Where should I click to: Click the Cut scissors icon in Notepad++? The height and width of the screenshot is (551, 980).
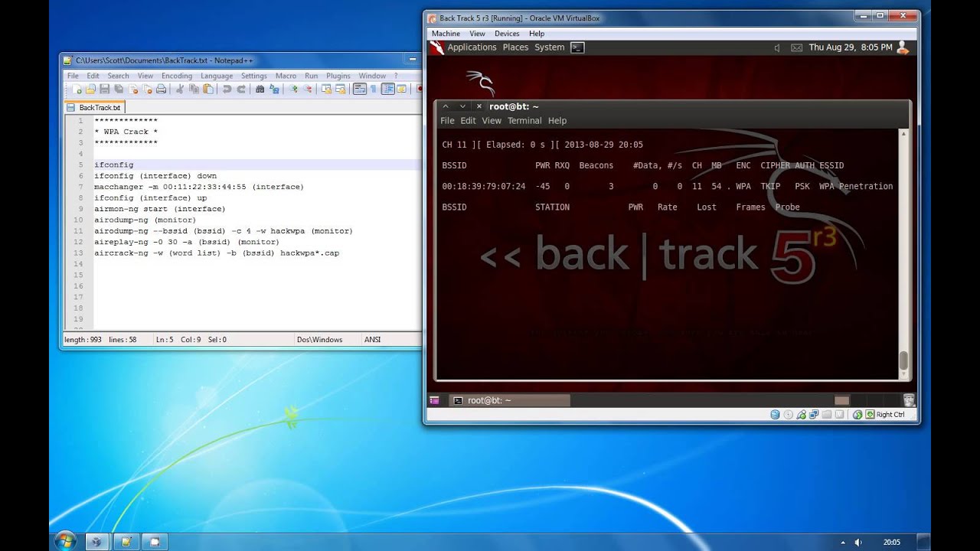tap(180, 89)
